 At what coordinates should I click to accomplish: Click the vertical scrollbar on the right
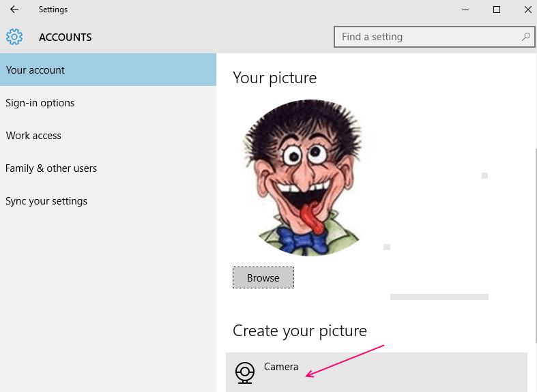pyautogui.click(x=536, y=245)
